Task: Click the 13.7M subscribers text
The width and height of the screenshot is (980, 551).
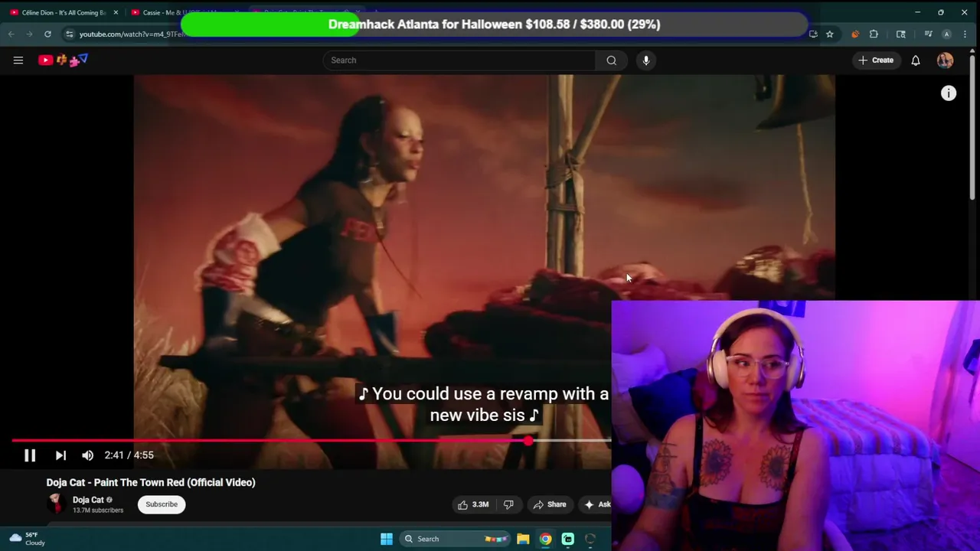Action: click(98, 510)
